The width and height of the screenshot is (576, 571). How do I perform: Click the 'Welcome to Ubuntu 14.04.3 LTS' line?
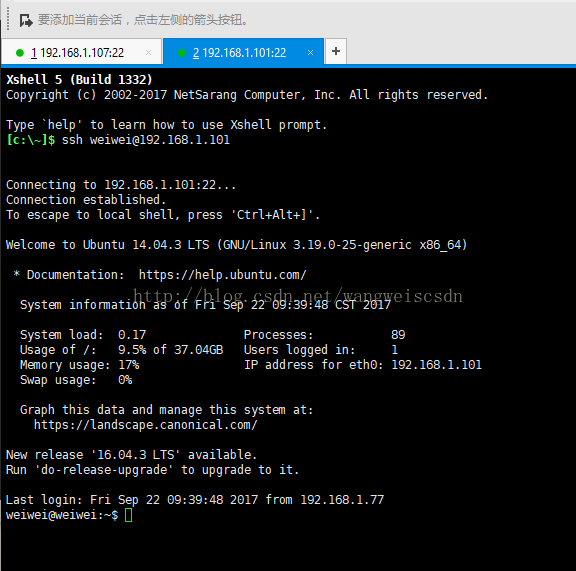click(x=237, y=245)
